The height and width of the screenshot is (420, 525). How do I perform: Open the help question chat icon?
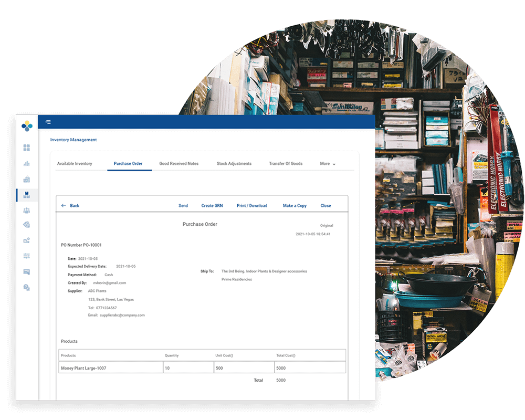click(27, 287)
